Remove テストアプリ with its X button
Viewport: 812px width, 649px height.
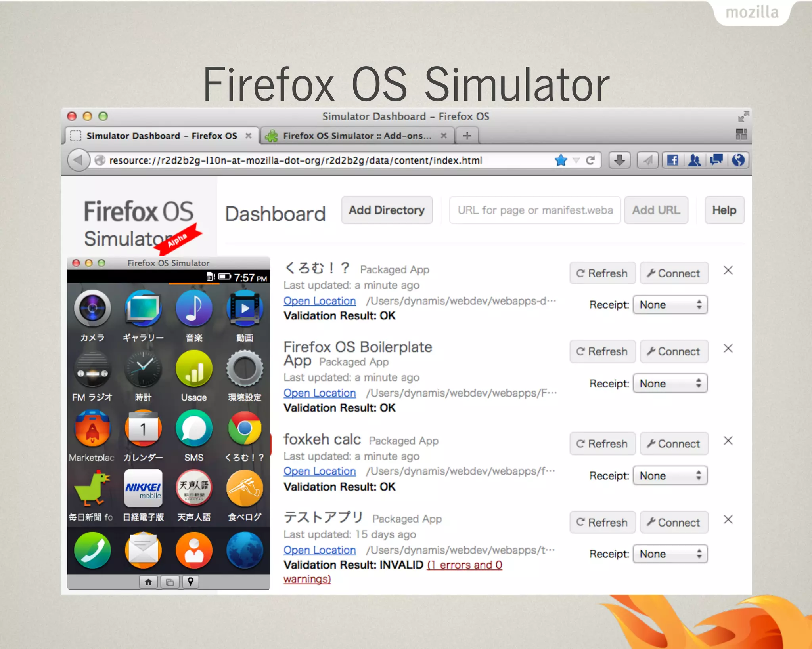coord(728,519)
